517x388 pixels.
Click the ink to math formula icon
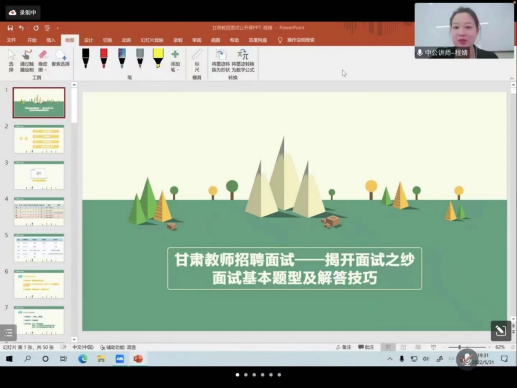pyautogui.click(x=243, y=60)
